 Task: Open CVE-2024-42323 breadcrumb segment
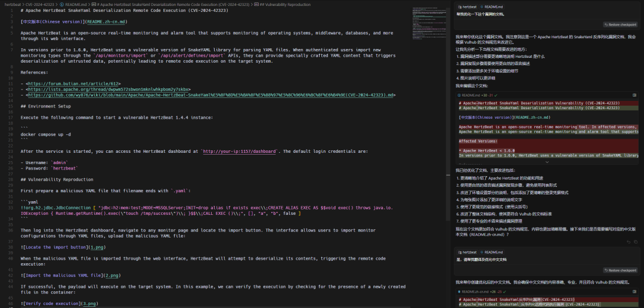coord(41,5)
